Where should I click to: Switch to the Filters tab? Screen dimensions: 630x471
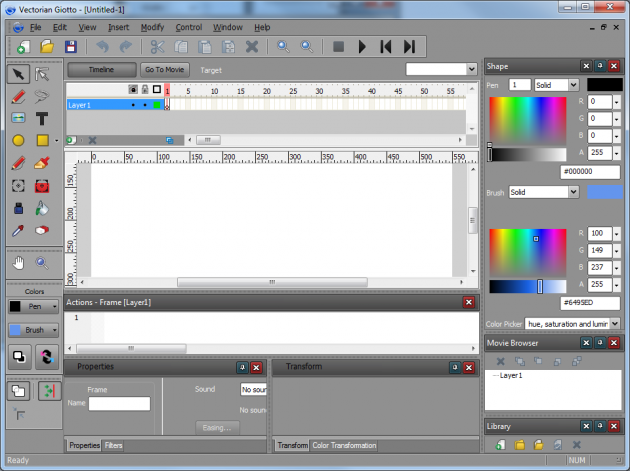[113, 445]
